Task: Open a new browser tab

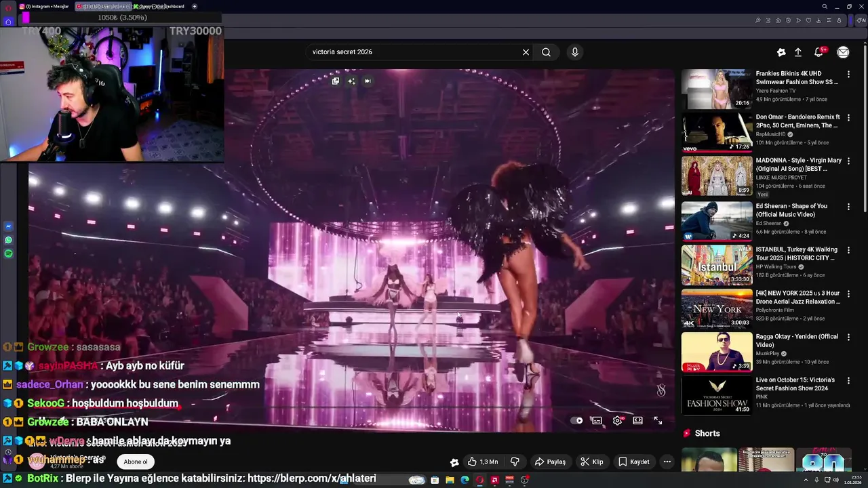Action: click(x=195, y=6)
